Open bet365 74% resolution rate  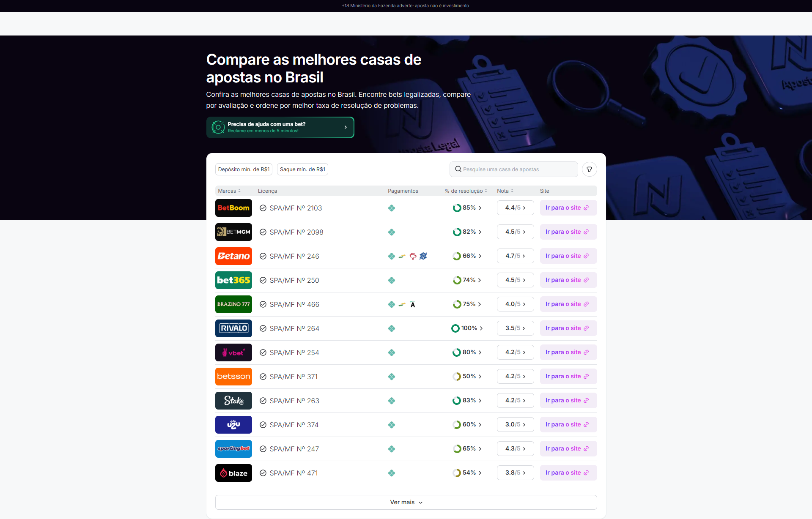(x=467, y=280)
